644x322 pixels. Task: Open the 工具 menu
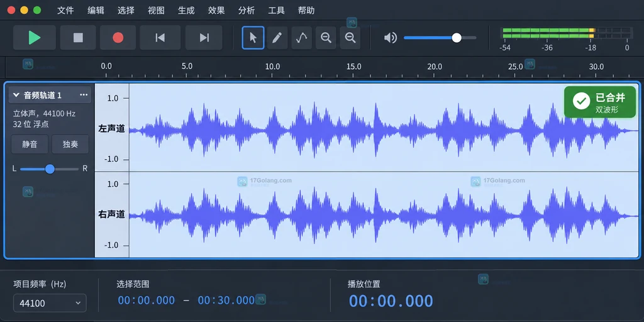(x=277, y=11)
